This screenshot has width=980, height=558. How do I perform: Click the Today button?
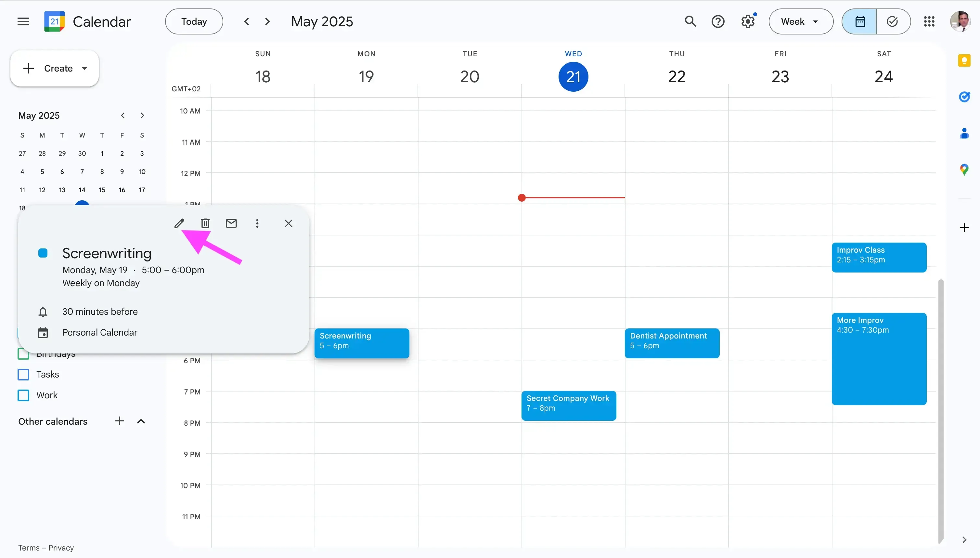pyautogui.click(x=193, y=21)
